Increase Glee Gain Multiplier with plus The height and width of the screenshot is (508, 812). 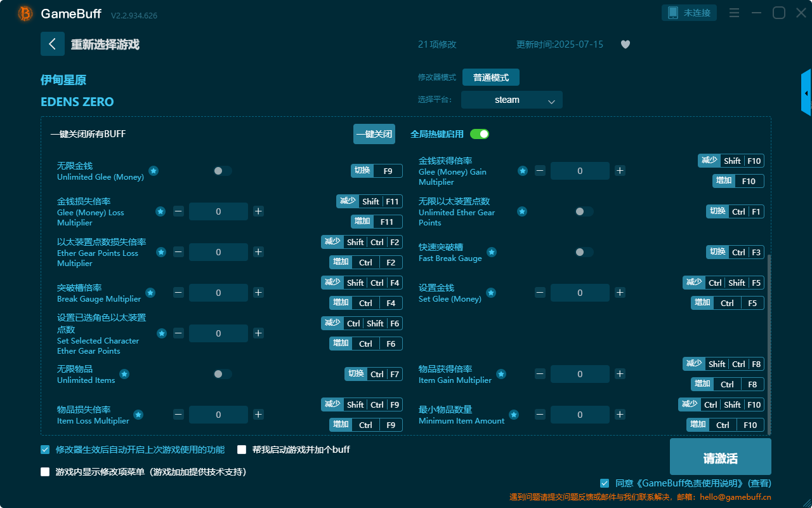620,171
